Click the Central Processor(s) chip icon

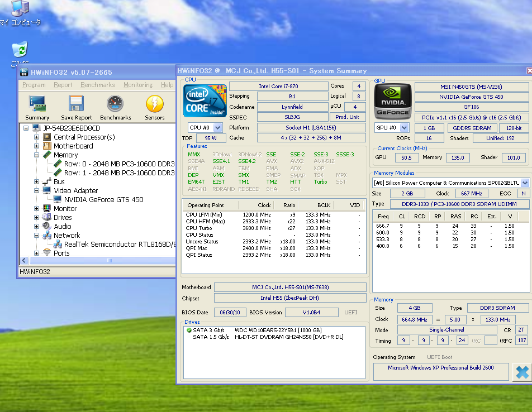tap(47, 137)
